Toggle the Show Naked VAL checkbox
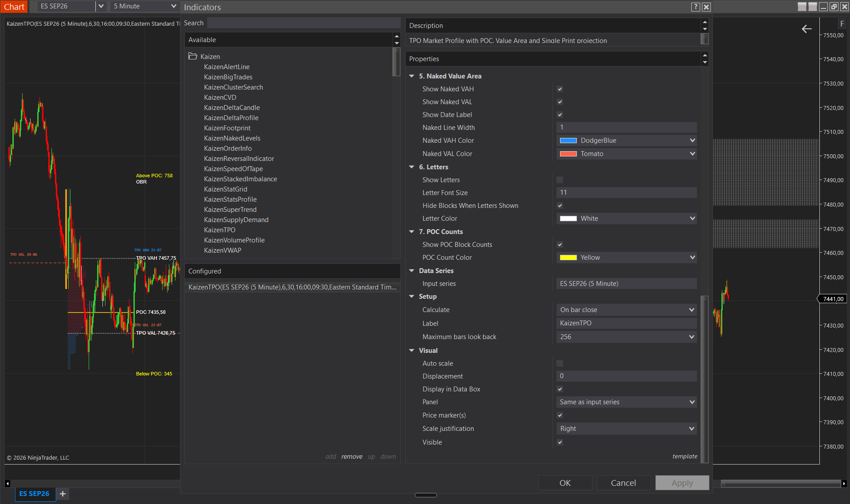This screenshot has height=504, width=850. [560, 102]
